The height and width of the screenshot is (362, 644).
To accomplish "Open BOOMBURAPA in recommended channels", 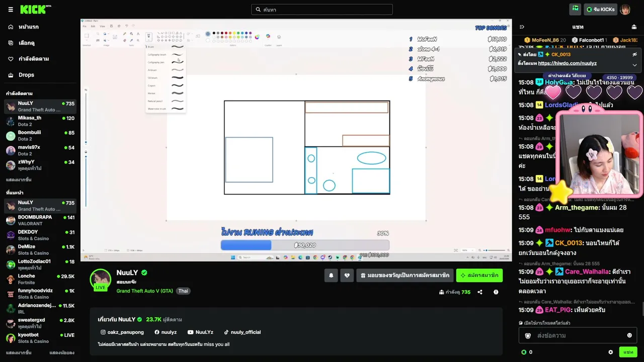I will [40, 220].
